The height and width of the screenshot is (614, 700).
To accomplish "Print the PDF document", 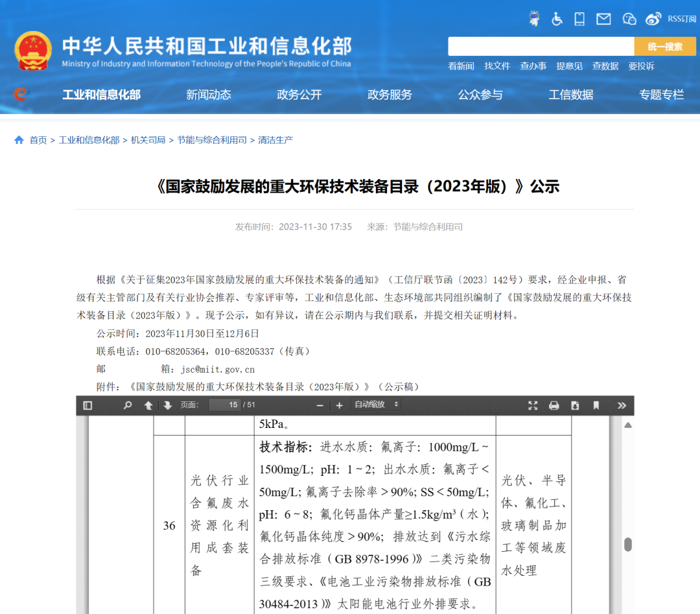I will [x=554, y=405].
